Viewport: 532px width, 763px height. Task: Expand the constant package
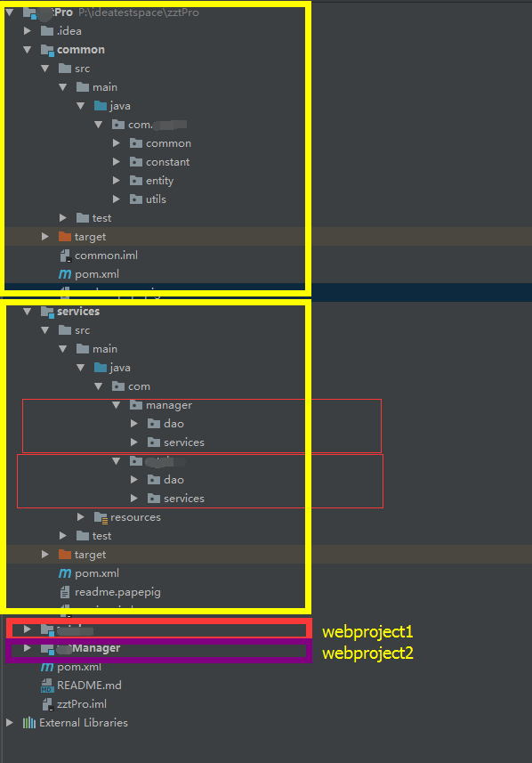point(117,162)
